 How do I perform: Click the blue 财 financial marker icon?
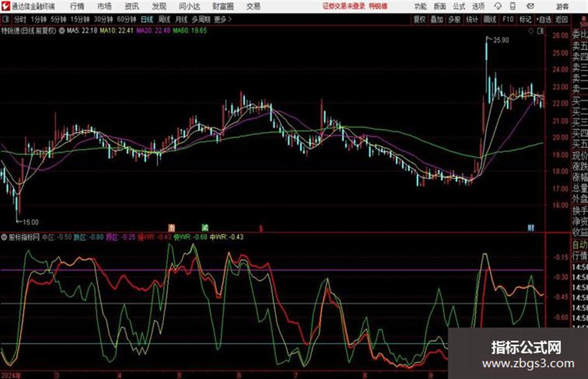point(531,228)
